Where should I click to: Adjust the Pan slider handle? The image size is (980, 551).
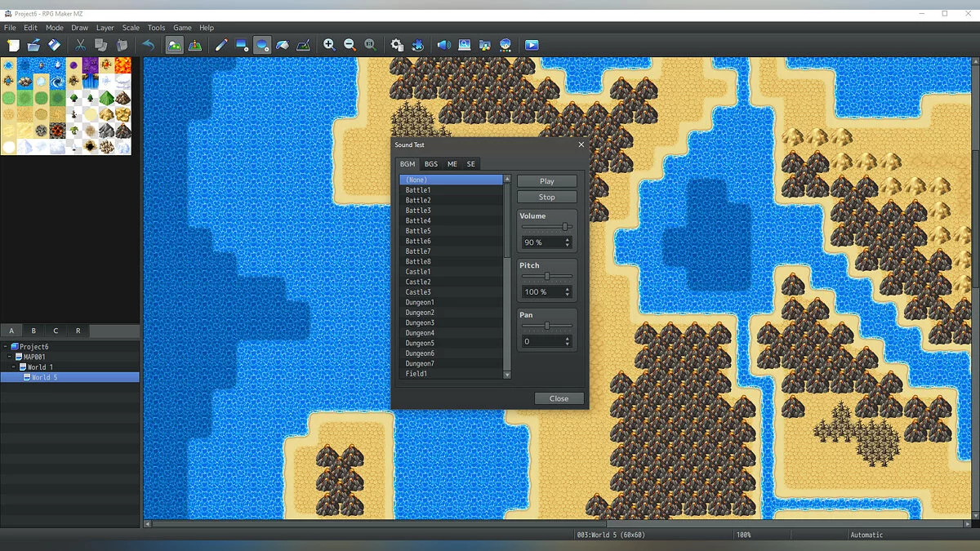point(547,325)
